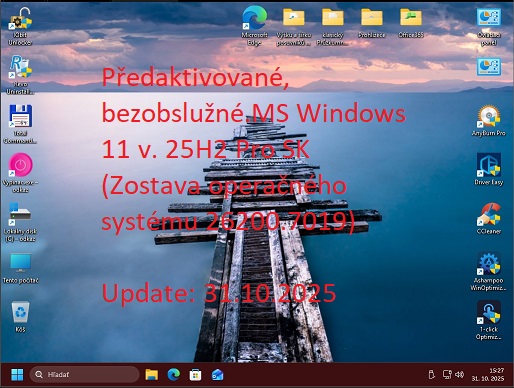Open the clock showing 15:27 and 31. 10. 2025
This screenshot has height=388, width=514.
click(488, 375)
